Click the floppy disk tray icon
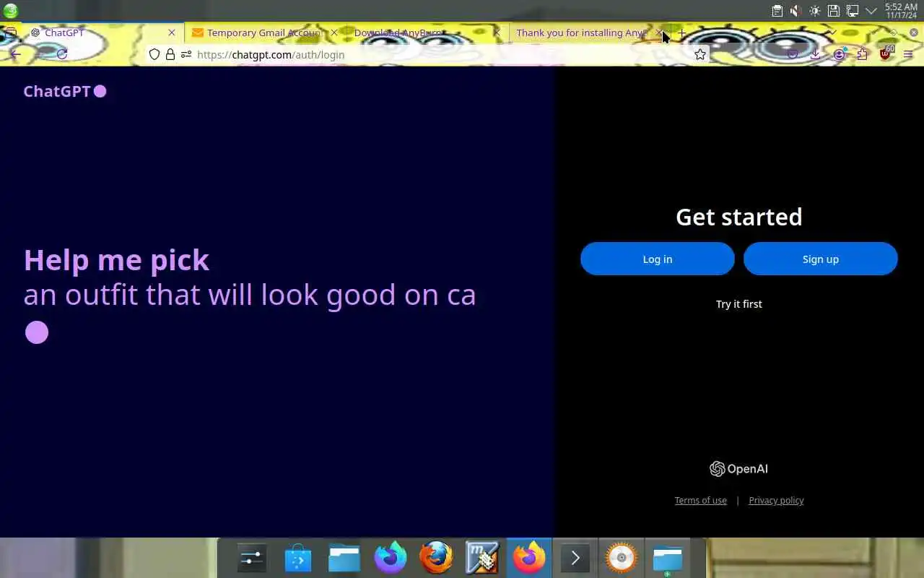Screen dimensions: 924x578 [833, 11]
